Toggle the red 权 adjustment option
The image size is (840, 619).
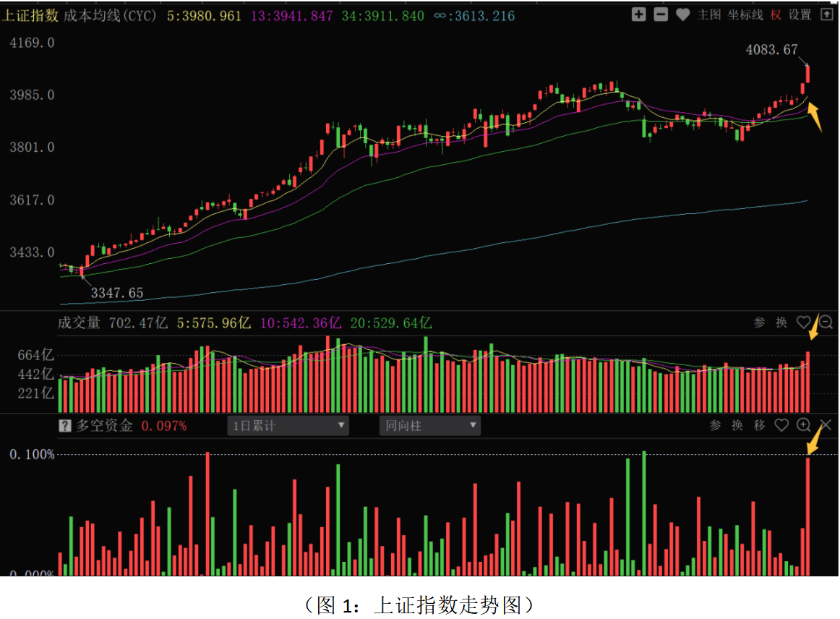(x=776, y=14)
